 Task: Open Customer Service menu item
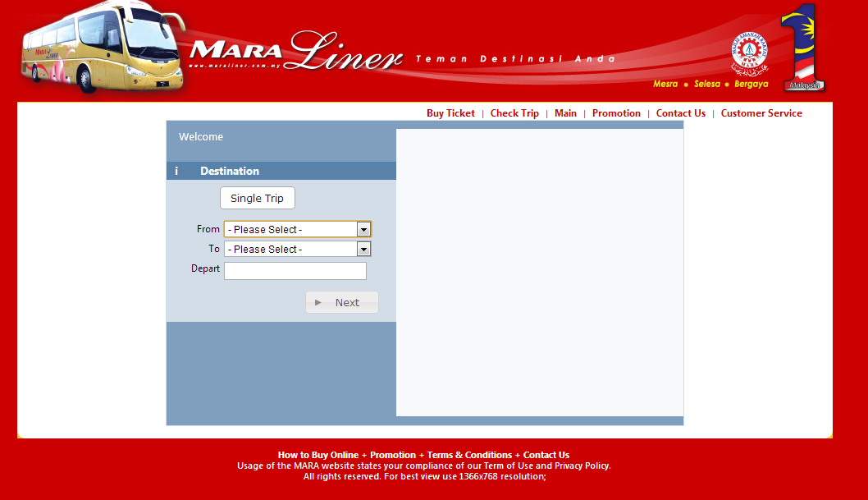(761, 113)
